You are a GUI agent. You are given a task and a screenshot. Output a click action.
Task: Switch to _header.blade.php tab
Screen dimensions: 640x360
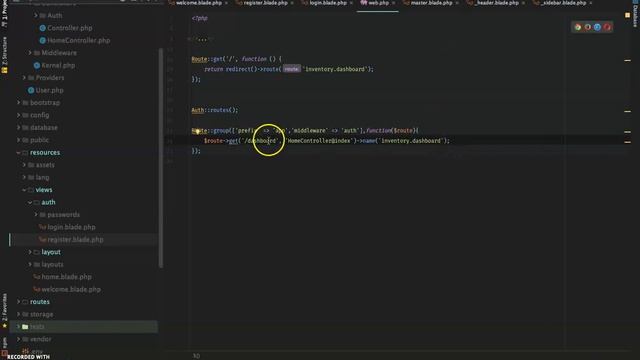(x=496, y=3)
